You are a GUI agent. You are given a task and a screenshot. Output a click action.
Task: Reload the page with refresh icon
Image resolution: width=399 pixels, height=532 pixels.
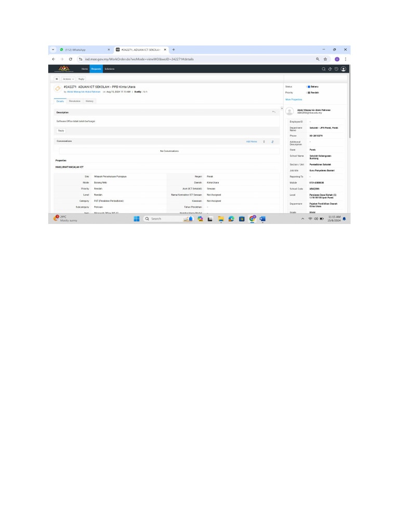(x=71, y=59)
